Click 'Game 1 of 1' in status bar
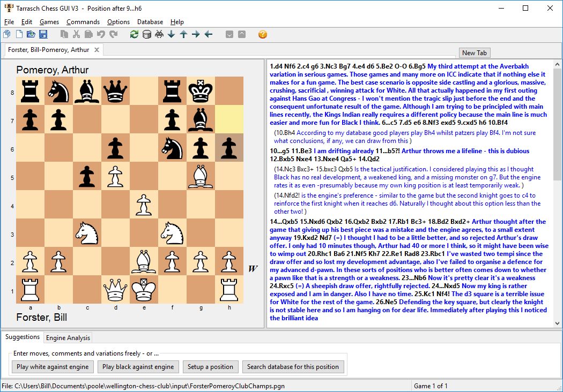The width and height of the screenshot is (563, 392). click(431, 386)
